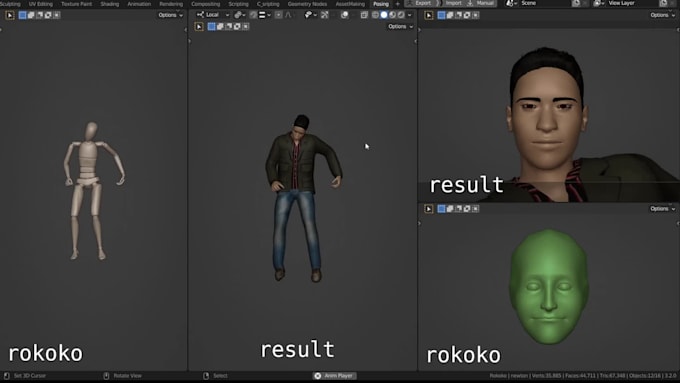
Task: Toggle the snap magnet button
Action: [253, 15]
